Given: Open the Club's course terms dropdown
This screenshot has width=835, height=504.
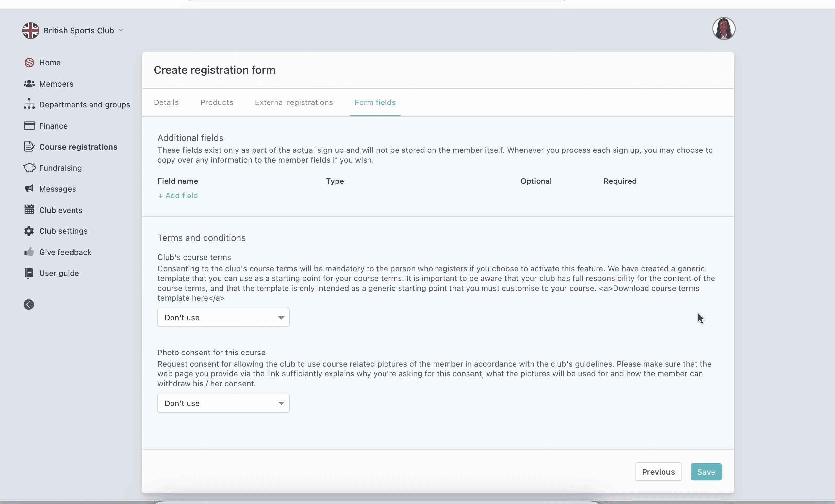Looking at the screenshot, I should tap(223, 317).
